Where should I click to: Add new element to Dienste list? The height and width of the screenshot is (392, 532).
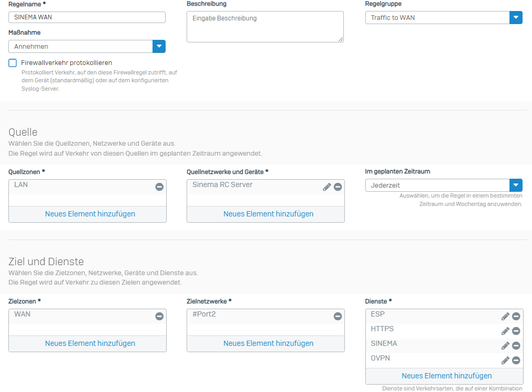click(x=447, y=376)
